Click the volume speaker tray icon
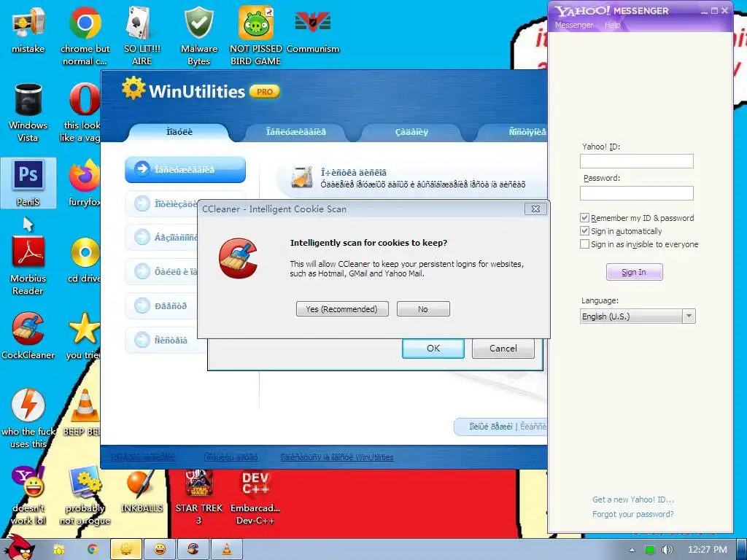 667,550
